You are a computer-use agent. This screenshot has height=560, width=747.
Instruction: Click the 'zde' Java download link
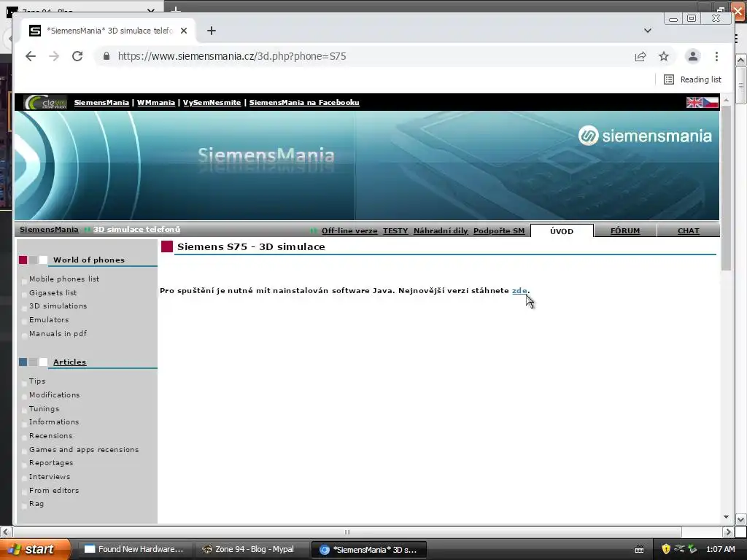pyautogui.click(x=519, y=290)
